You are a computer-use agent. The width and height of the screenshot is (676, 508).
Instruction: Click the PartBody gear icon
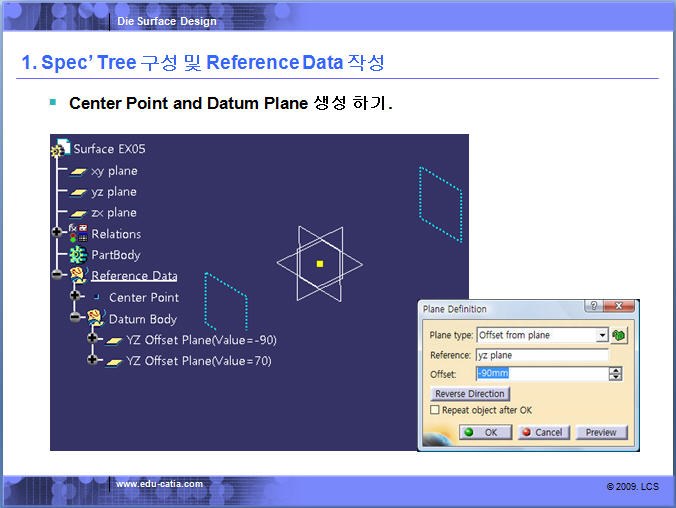click(78, 255)
